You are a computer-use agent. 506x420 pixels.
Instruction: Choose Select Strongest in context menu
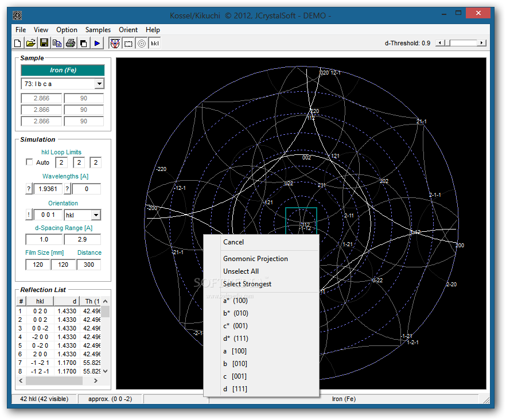[262, 284]
